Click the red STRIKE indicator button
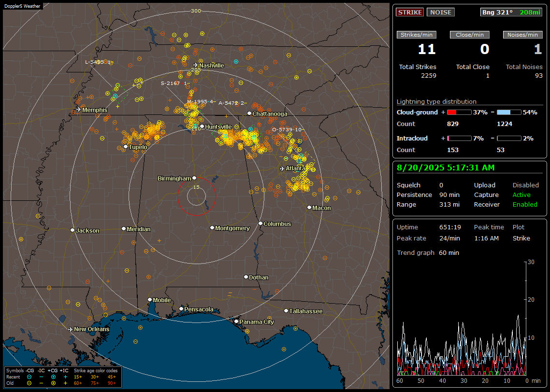 [410, 12]
